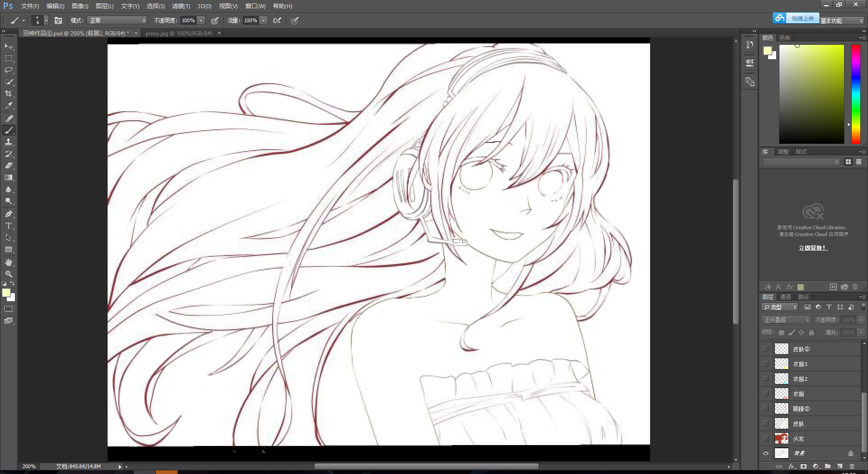
Task: Switch to proxy.jpg document tab
Action: (179, 33)
